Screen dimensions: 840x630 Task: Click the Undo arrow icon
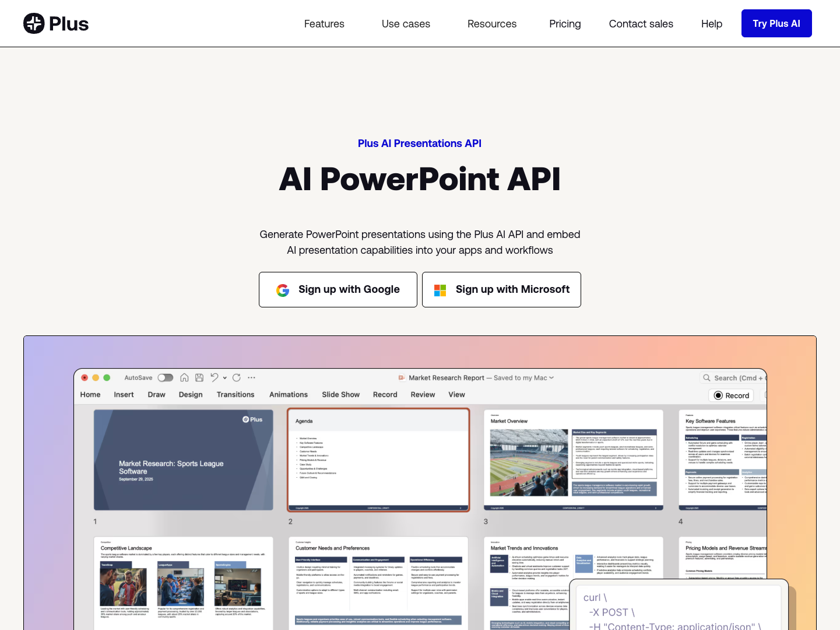[x=213, y=377]
